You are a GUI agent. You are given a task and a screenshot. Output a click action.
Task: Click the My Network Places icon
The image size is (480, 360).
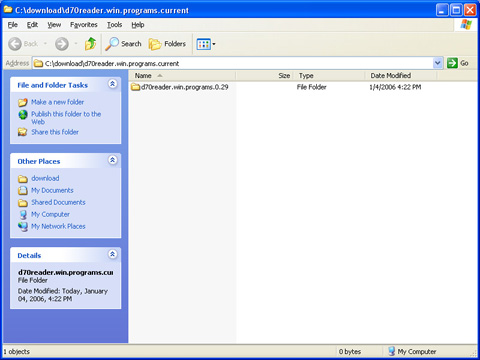tap(23, 226)
